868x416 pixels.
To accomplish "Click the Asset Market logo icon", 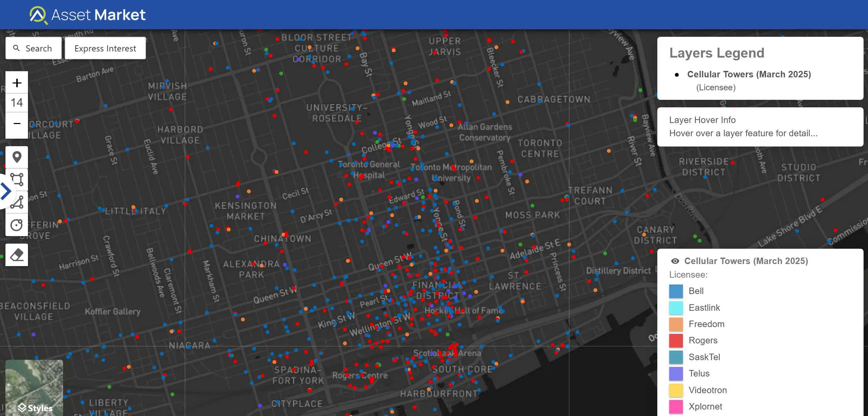I will (x=38, y=15).
